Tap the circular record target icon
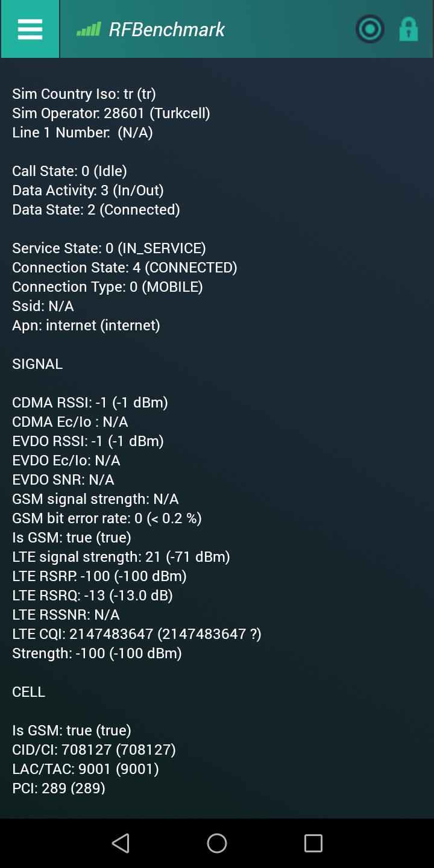This screenshot has width=434, height=868. click(x=370, y=29)
